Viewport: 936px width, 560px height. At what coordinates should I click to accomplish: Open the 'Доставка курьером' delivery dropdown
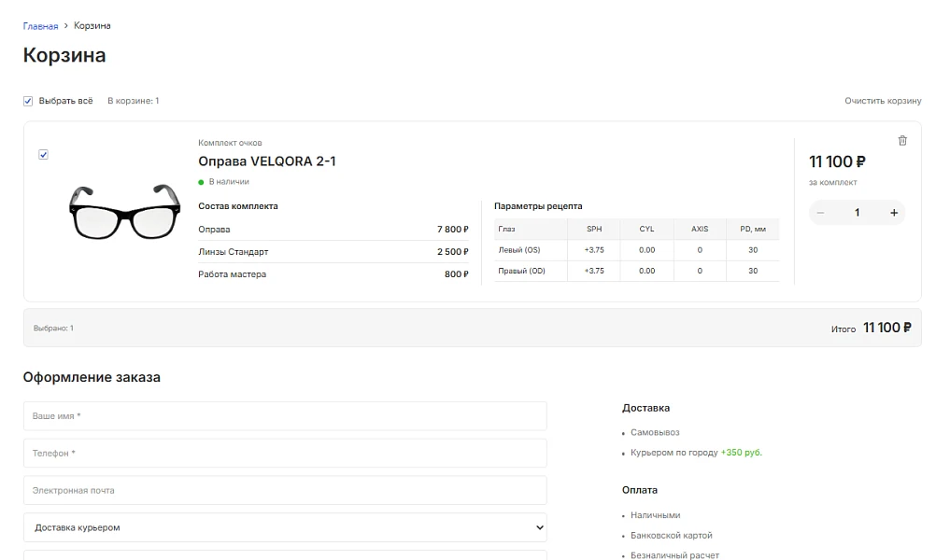285,527
